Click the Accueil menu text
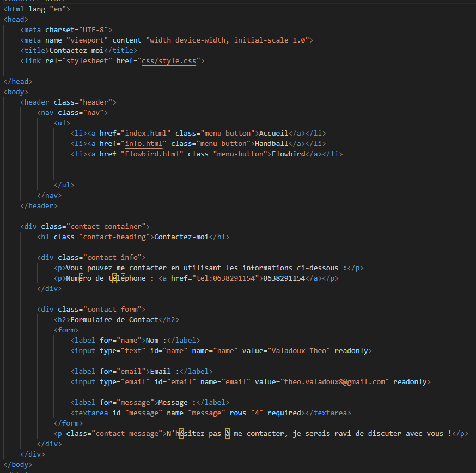This screenshot has width=476, height=473. [273, 134]
